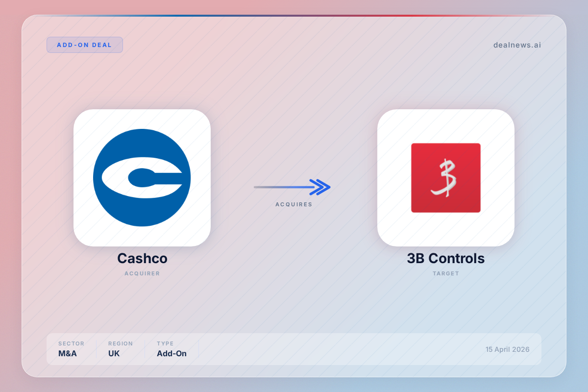Click the ACQUIRER label under Cashco
This screenshot has width=588, height=392.
click(x=142, y=273)
